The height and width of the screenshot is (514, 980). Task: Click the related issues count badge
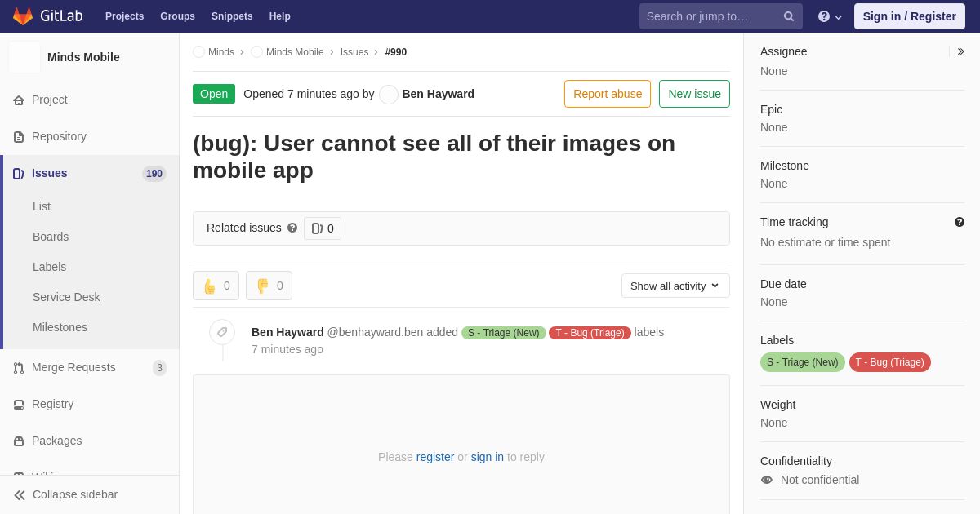pos(323,228)
